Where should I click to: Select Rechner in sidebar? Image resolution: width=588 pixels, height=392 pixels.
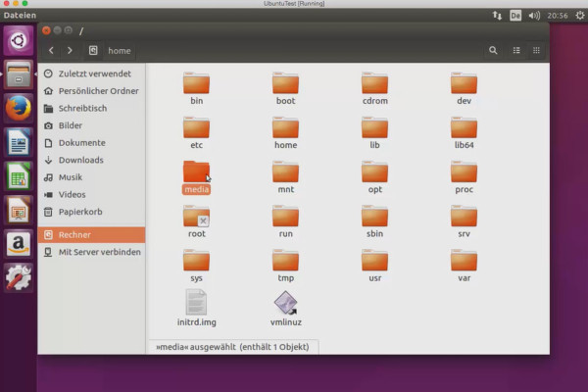(x=91, y=235)
